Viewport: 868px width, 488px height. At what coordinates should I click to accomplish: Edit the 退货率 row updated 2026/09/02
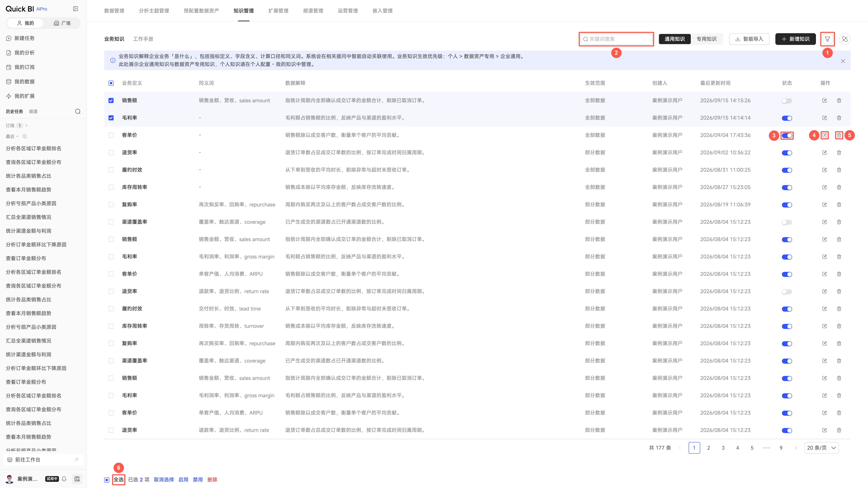(825, 153)
